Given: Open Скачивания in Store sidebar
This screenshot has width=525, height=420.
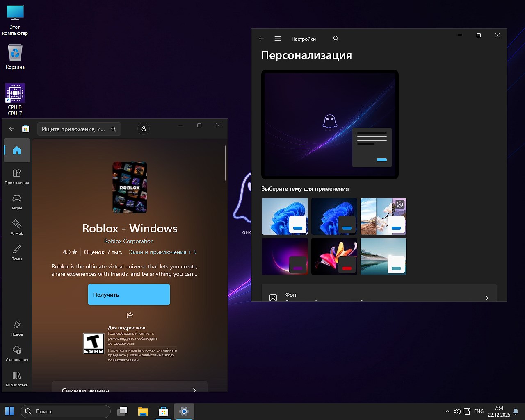Looking at the screenshot, I should (x=17, y=353).
